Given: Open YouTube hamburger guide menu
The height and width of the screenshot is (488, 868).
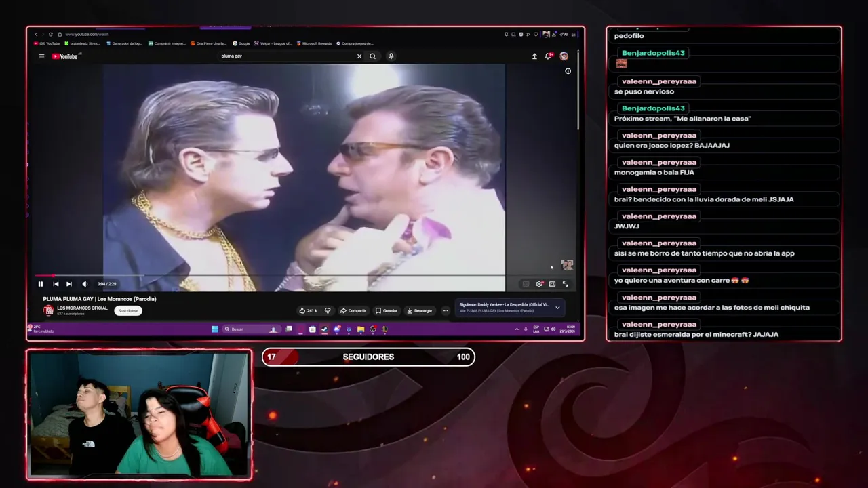Looking at the screenshot, I should (41, 56).
